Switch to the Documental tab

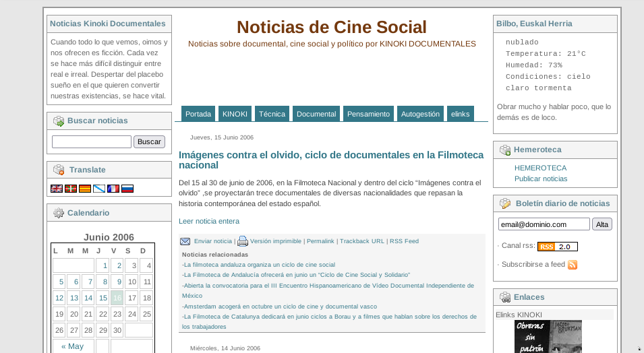(316, 114)
